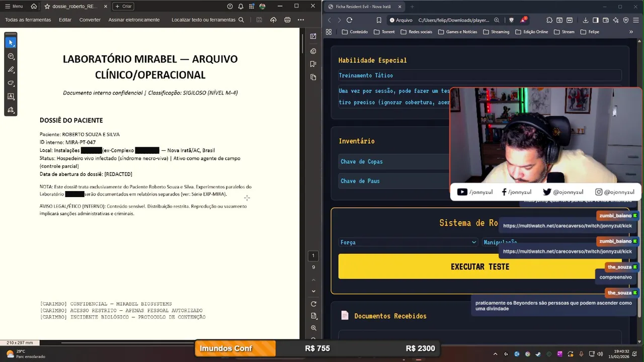The image size is (644, 362).
Task: Open Brave Rewards triangle icon
Action: (x=524, y=20)
